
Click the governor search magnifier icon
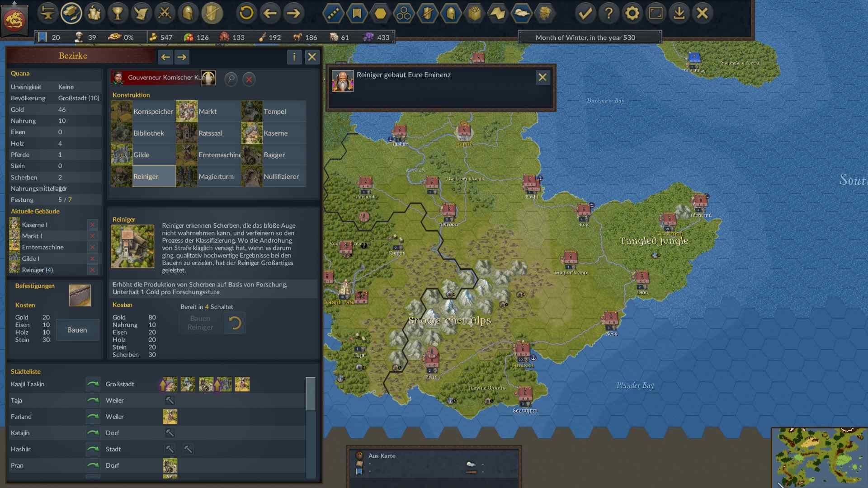pos(231,79)
